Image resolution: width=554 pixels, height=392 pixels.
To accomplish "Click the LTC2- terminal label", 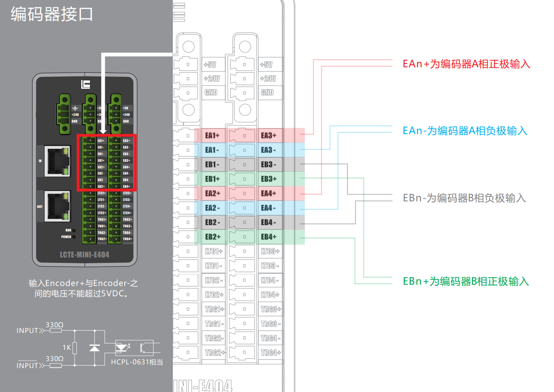I will click(214, 280).
